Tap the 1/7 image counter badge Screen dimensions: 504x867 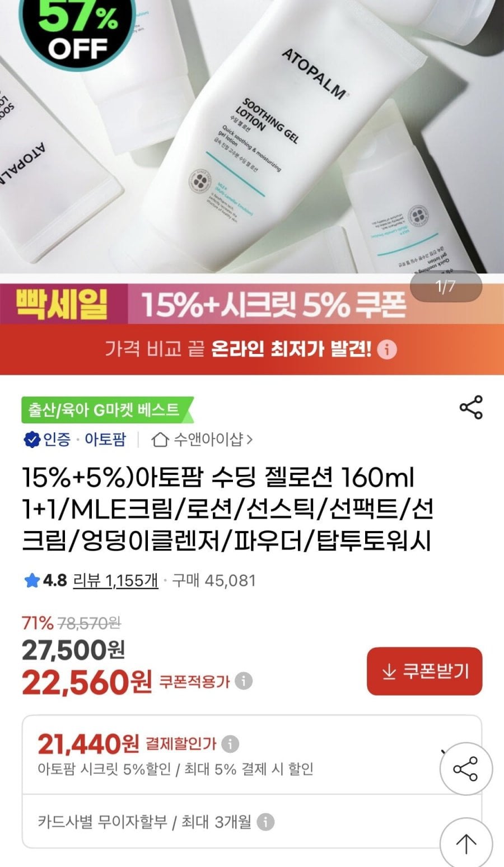(x=446, y=287)
